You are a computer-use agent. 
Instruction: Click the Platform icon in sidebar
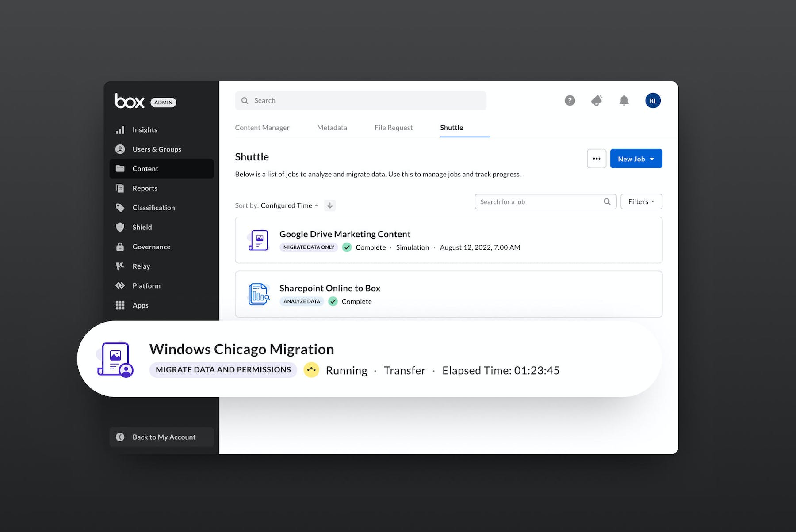tap(120, 286)
